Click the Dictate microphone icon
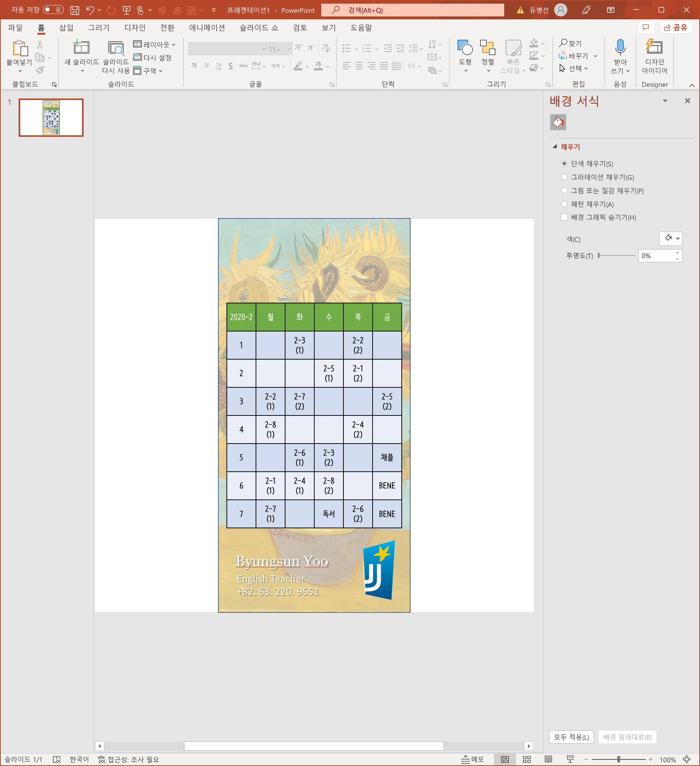The width and height of the screenshot is (700, 766). (x=620, y=48)
